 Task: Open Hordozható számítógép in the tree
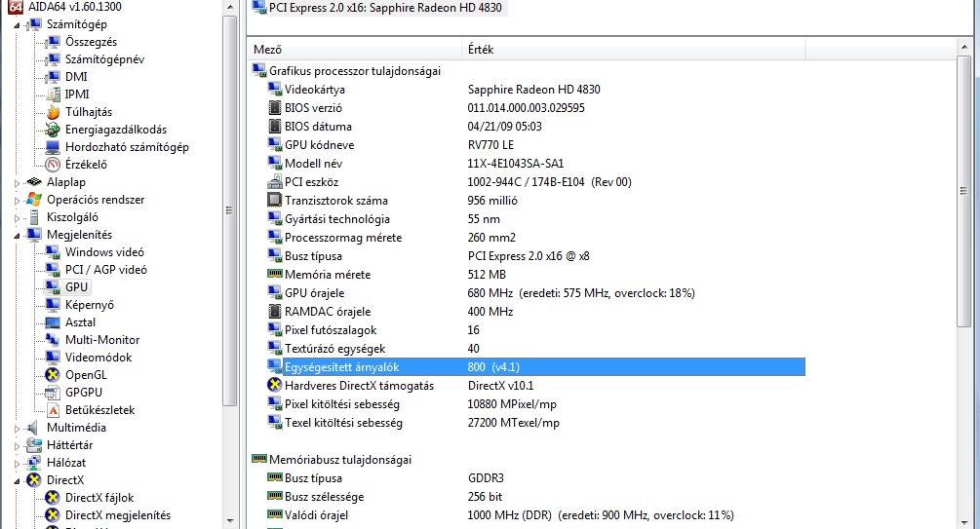pos(127,147)
